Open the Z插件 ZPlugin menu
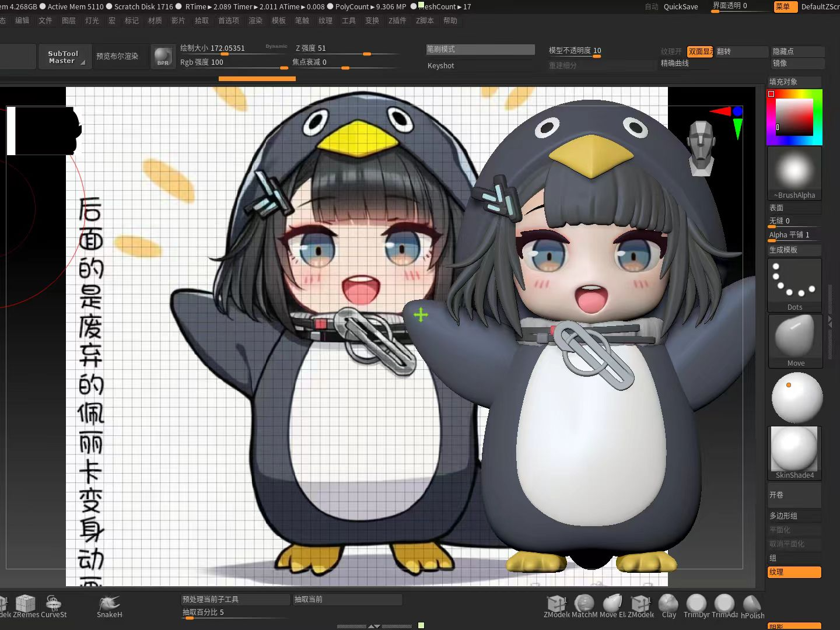Screen dimensions: 840x630 coord(397,20)
